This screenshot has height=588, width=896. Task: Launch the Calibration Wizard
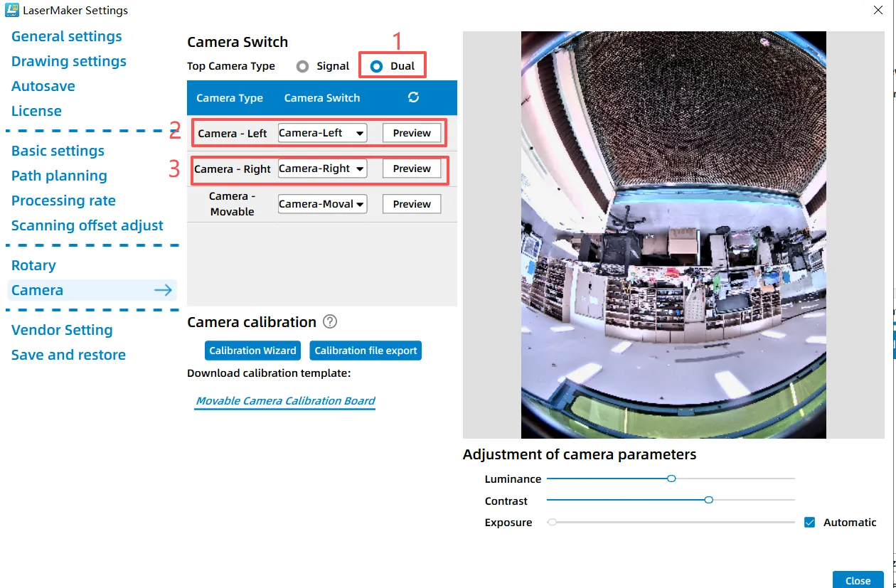[252, 351]
